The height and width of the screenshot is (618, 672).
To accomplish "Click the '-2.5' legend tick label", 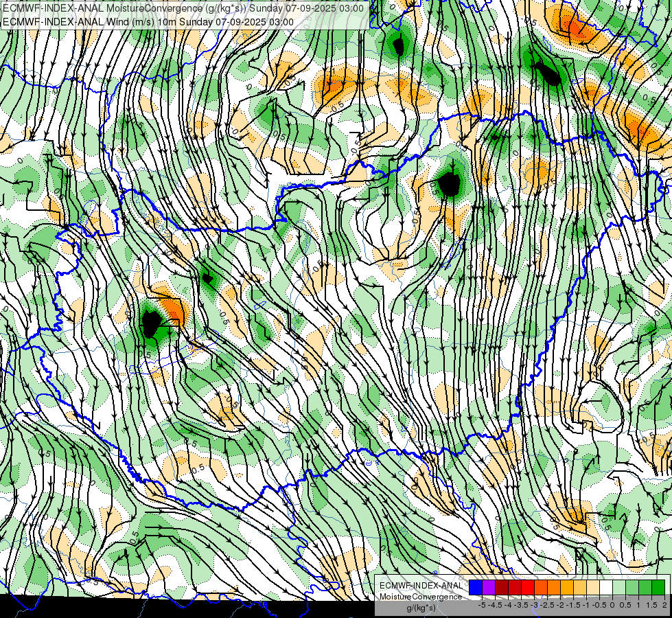I will pyautogui.click(x=547, y=605).
